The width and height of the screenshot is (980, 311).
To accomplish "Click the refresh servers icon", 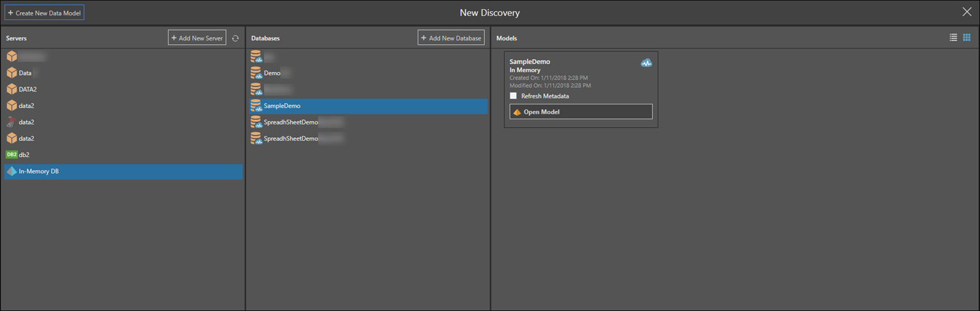I will click(x=235, y=38).
